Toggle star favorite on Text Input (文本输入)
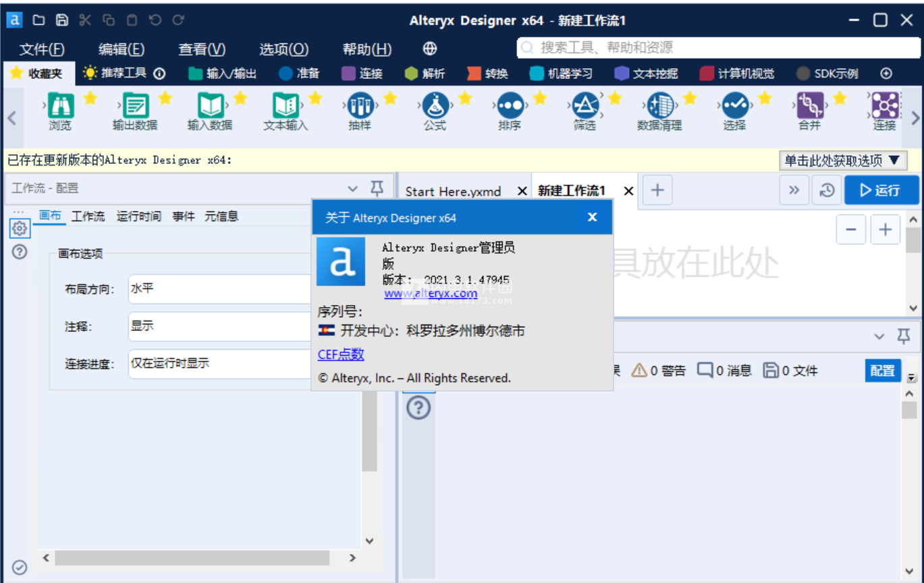The width and height of the screenshot is (924, 583). [x=315, y=99]
